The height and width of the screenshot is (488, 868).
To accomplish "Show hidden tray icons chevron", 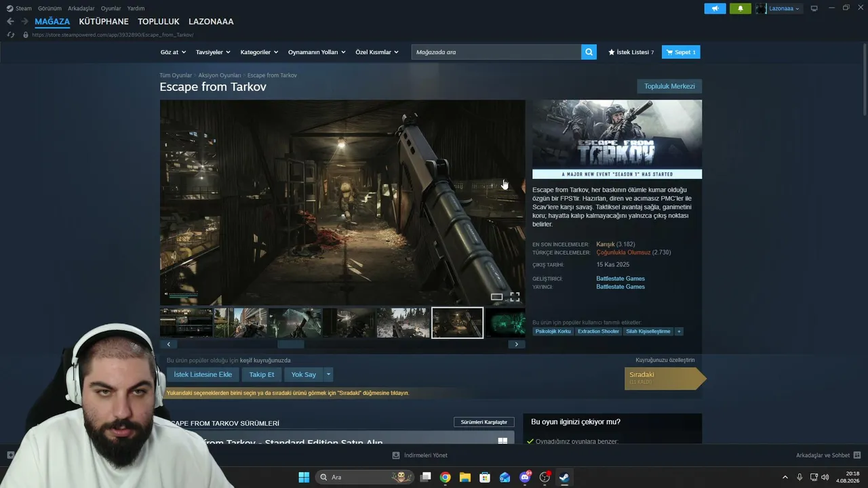I will 785,477.
